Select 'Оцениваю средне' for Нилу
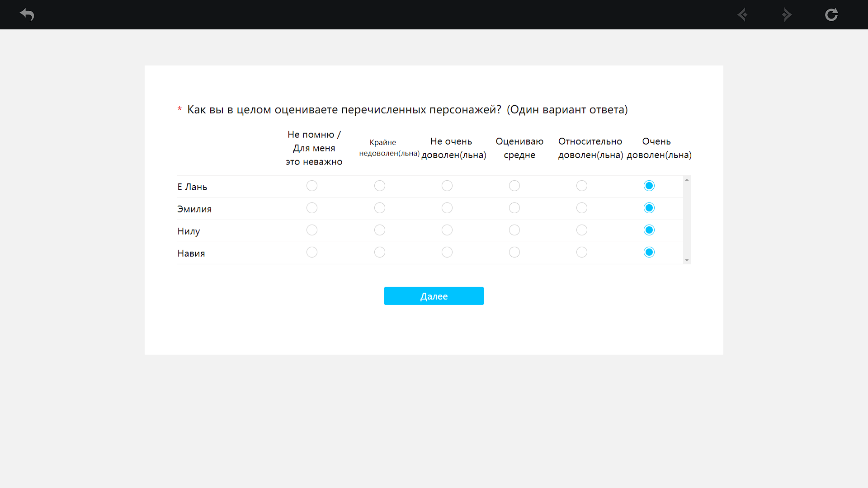Image resolution: width=868 pixels, height=488 pixels. pyautogui.click(x=514, y=230)
